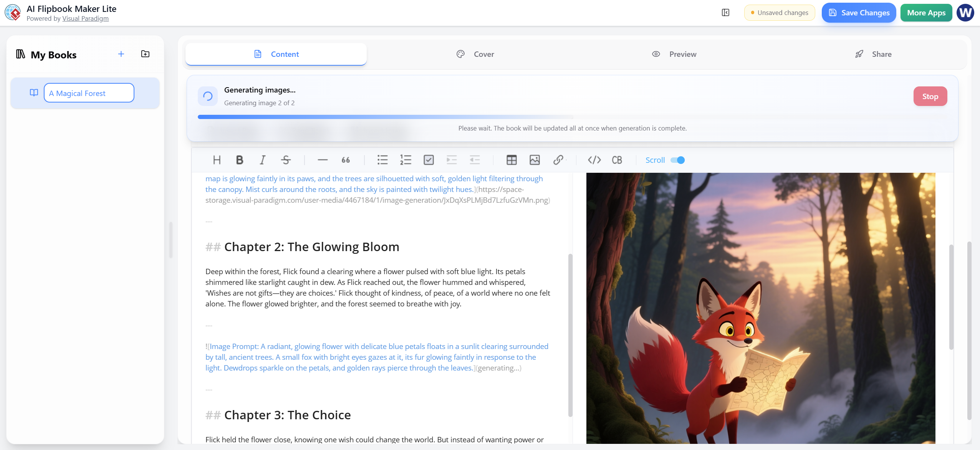
Task: Select the book title input field
Action: pos(89,93)
